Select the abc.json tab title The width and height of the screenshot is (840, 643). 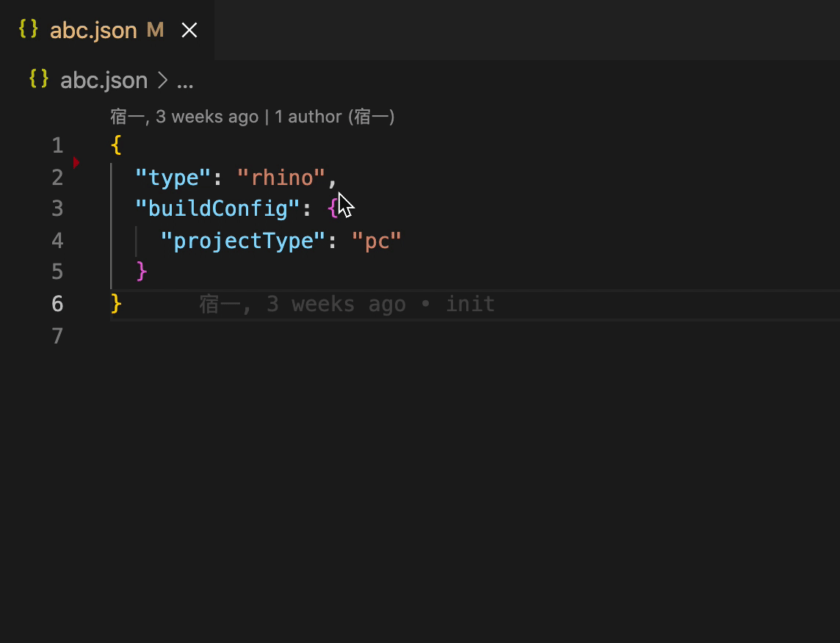click(x=93, y=30)
